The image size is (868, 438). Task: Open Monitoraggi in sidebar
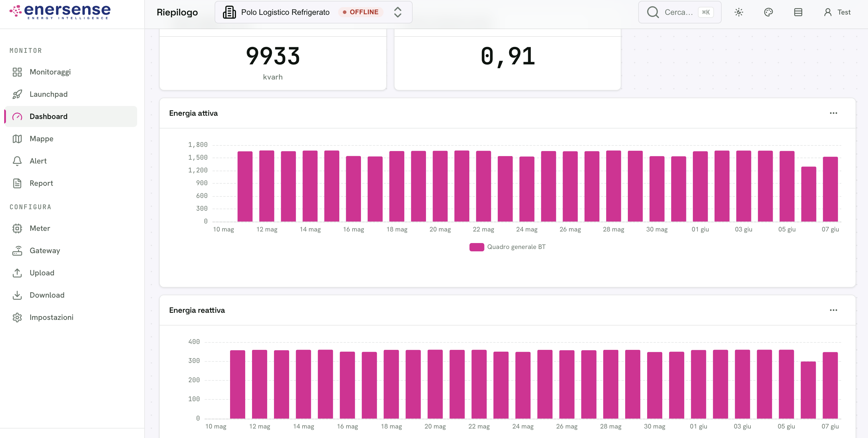71,72
